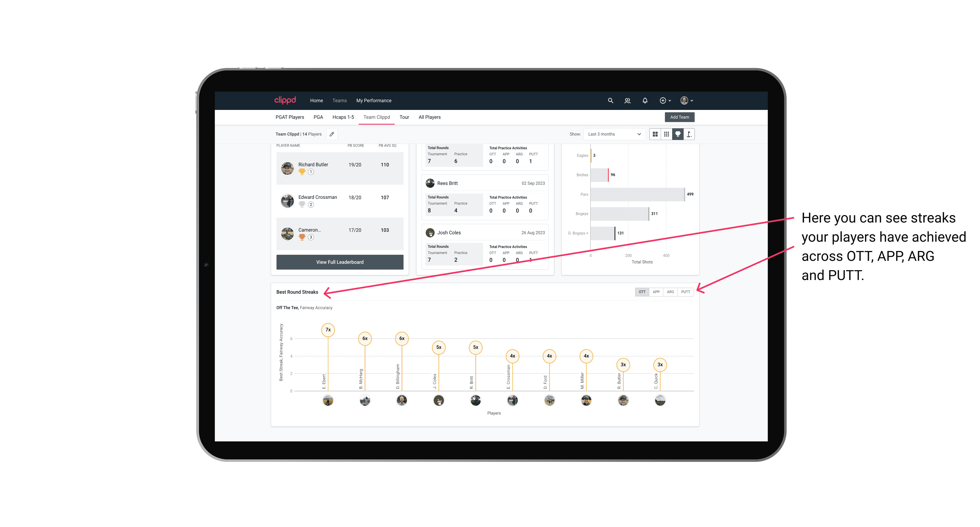Select the Team Clippd tab

[x=377, y=117]
